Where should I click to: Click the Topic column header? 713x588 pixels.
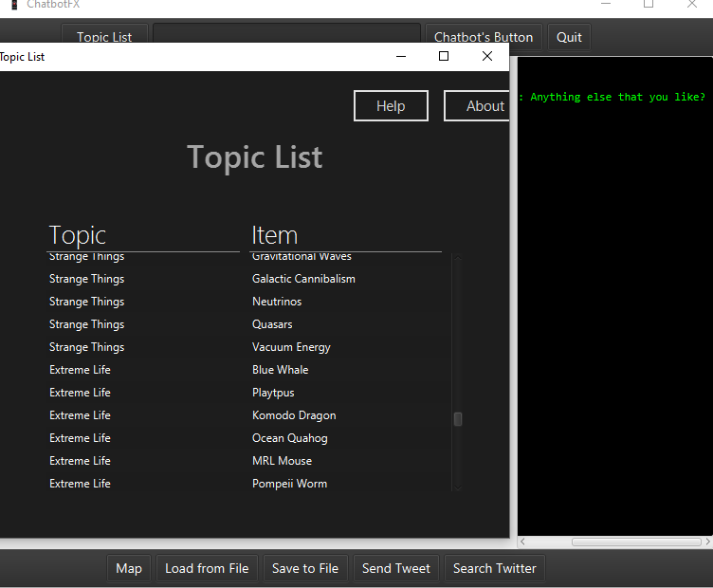(x=78, y=235)
